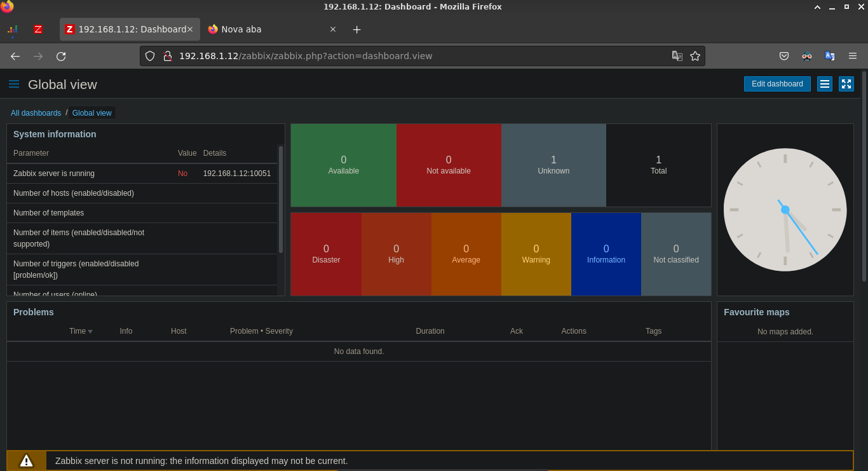Open Firefox application menu
This screenshot has width=868, height=471.
(853, 56)
